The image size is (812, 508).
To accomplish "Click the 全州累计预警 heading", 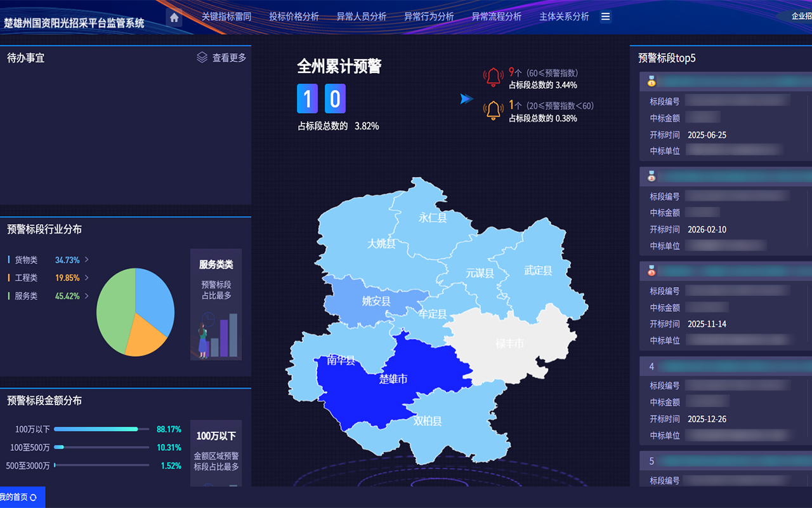I will click(x=339, y=66).
